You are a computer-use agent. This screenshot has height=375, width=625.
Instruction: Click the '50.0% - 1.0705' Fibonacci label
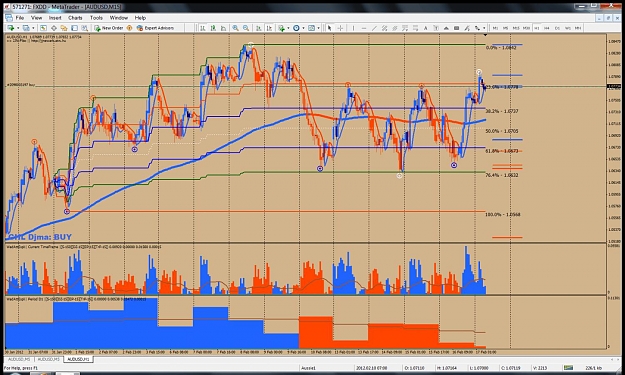502,131
